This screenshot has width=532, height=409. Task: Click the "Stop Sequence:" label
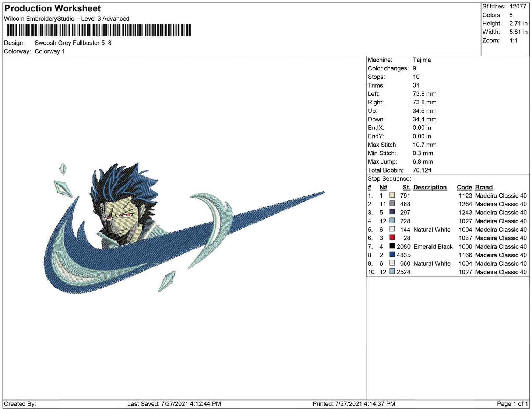coord(390,179)
